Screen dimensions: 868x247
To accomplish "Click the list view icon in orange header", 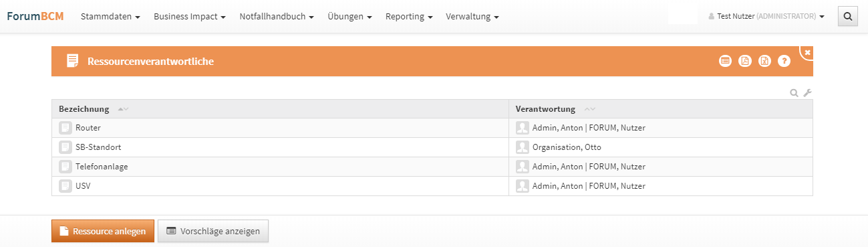I will coord(725,61).
